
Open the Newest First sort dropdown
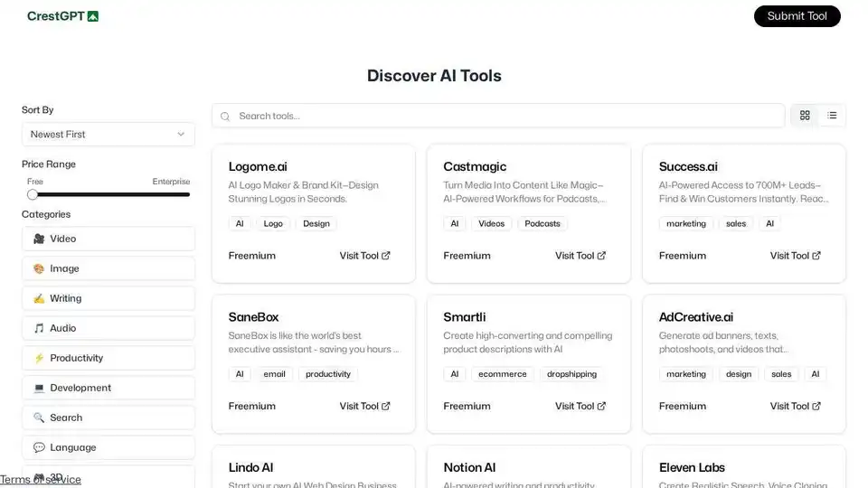(108, 135)
